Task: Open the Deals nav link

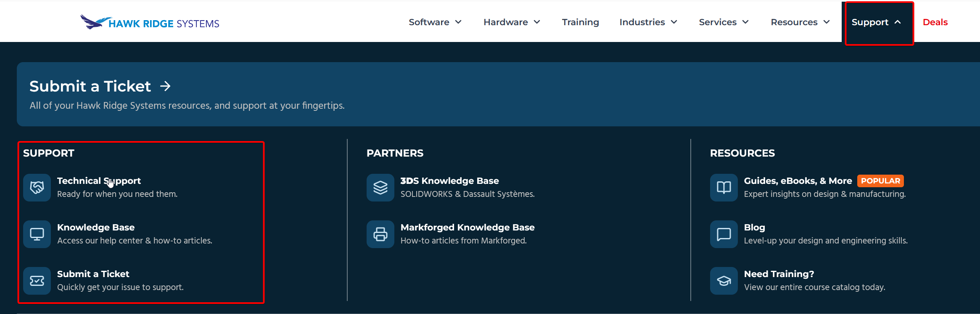Action: [x=935, y=22]
